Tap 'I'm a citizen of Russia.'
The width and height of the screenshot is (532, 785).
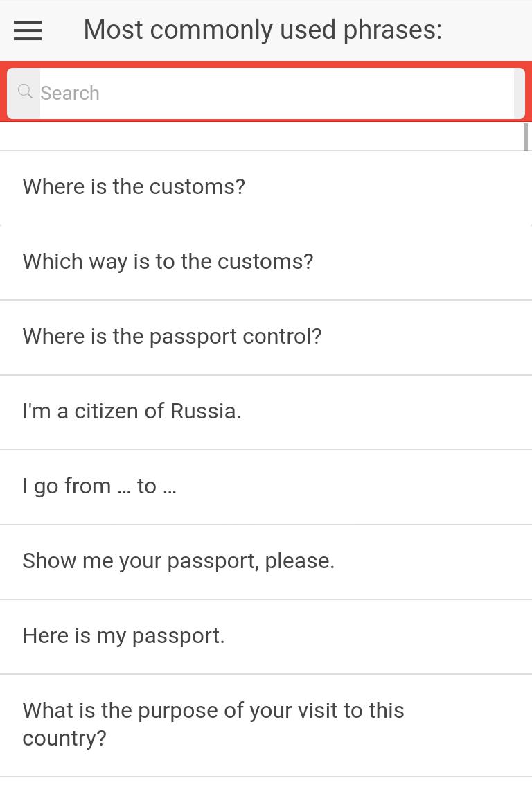coord(132,411)
